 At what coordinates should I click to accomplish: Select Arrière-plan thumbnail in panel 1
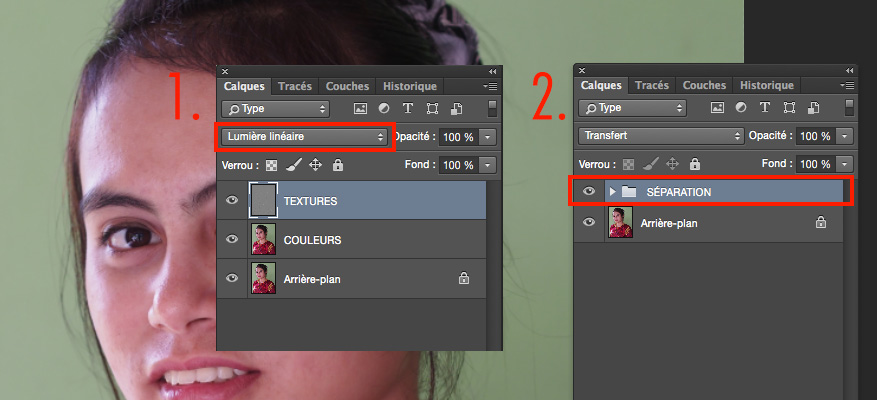point(263,278)
